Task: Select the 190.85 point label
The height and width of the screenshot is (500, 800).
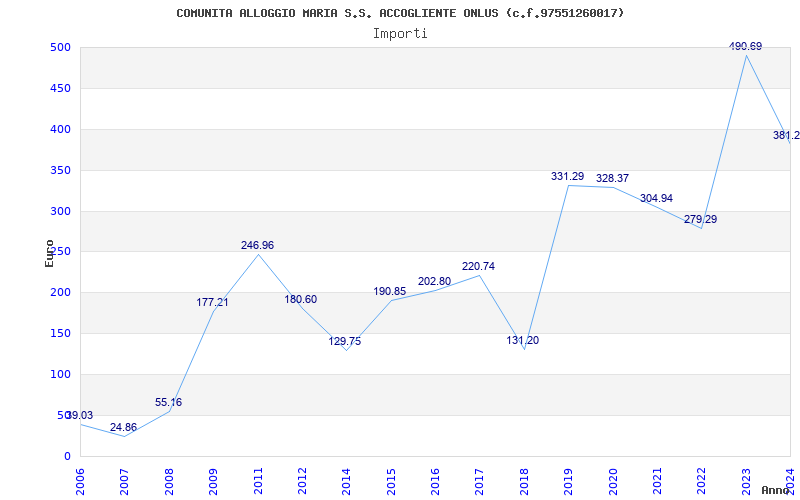Action: [390, 291]
